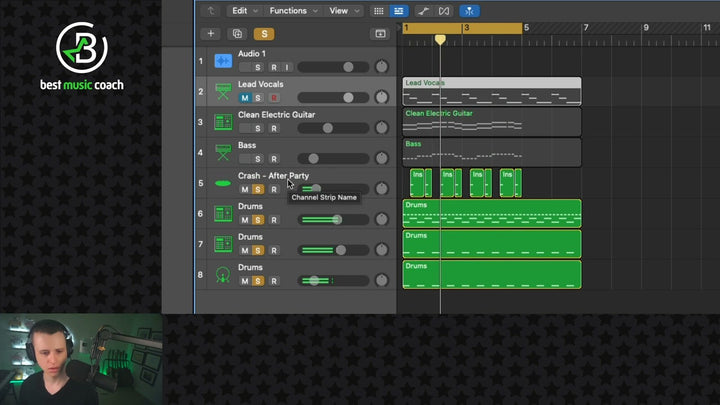Open the View menu

coord(344,11)
